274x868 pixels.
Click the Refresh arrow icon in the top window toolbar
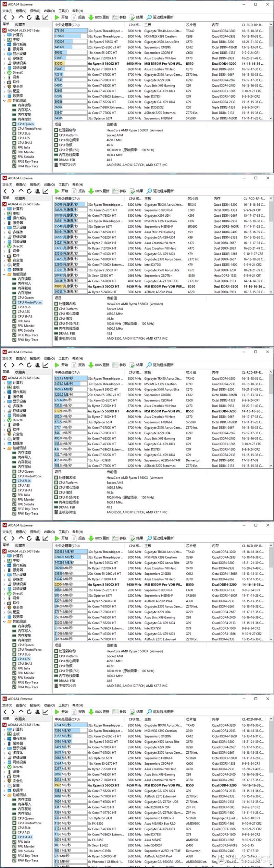point(29,17)
